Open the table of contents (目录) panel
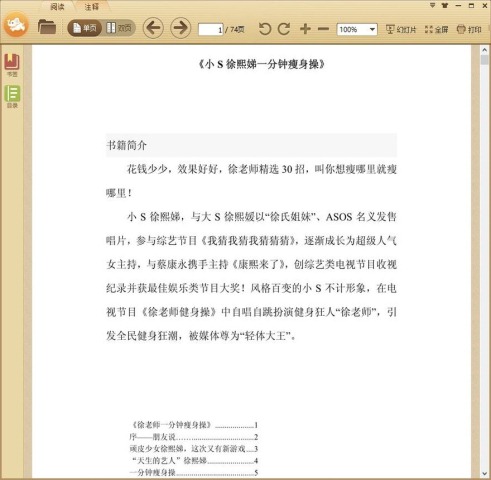Screen dimensions: 491x480 12,97
